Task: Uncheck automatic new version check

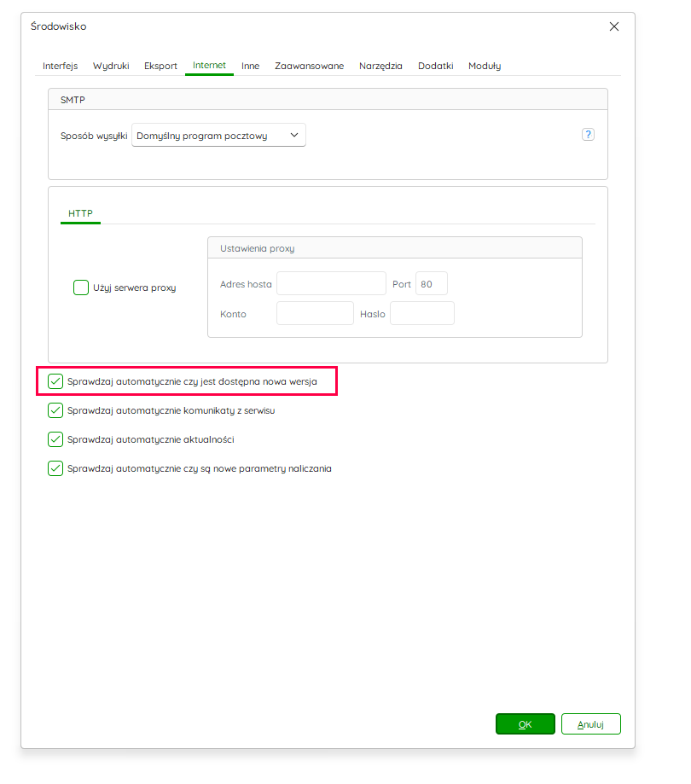Action: (55, 381)
